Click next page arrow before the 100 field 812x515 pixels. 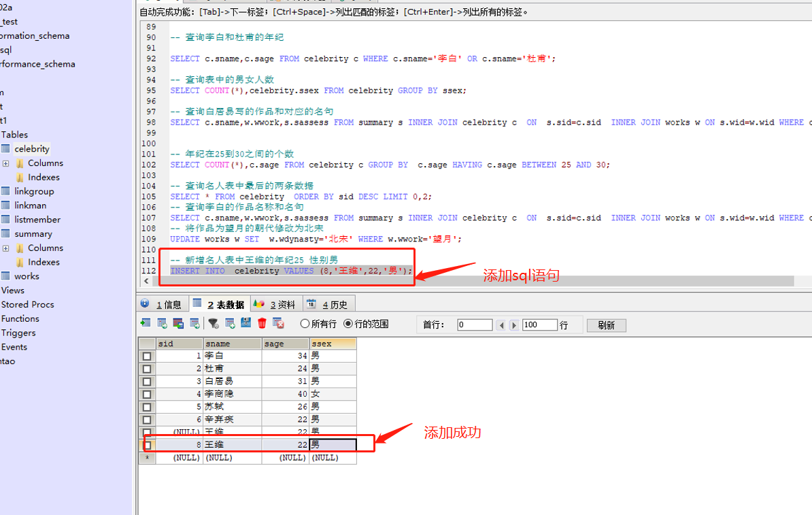[513, 325]
